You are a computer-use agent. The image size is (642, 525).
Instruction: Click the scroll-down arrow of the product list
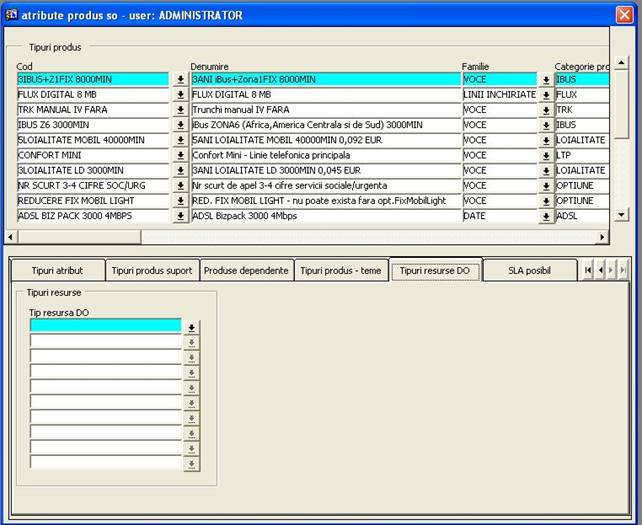coord(620,214)
